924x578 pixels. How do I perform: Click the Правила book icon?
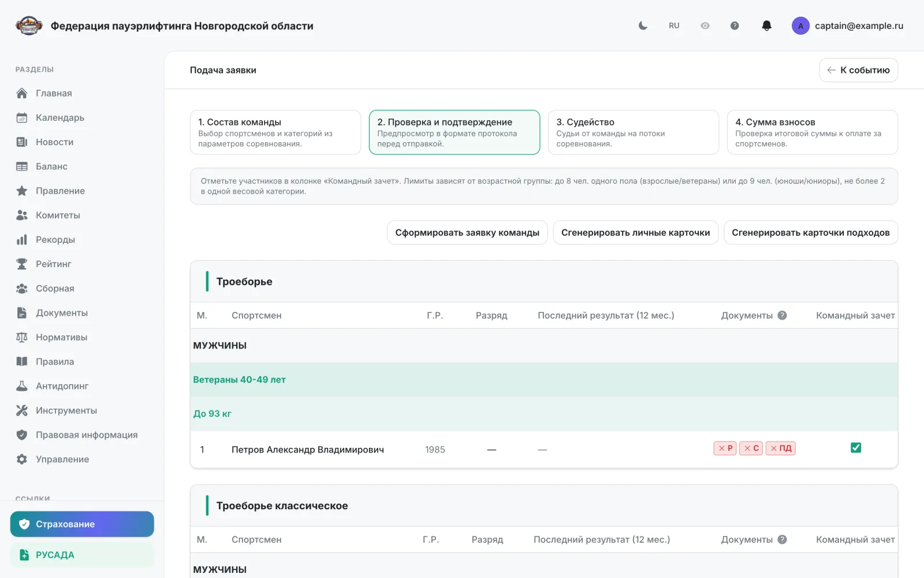(x=22, y=361)
